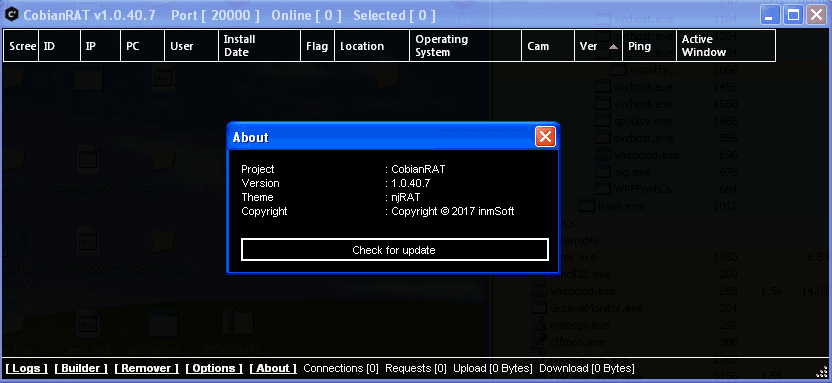This screenshot has height=383, width=832.
Task: Close the About dialog with red X
Action: coord(545,137)
